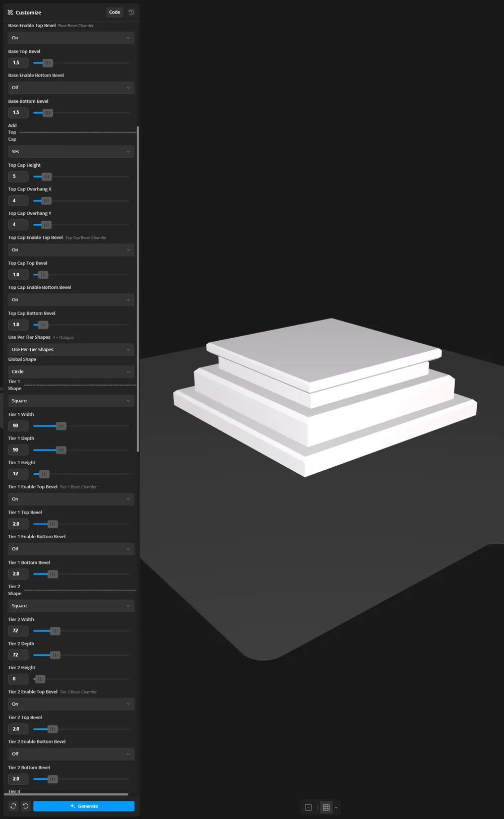This screenshot has width=504, height=819.
Task: Click the Top Cap Overhang Y slider handle
Action: tap(46, 225)
